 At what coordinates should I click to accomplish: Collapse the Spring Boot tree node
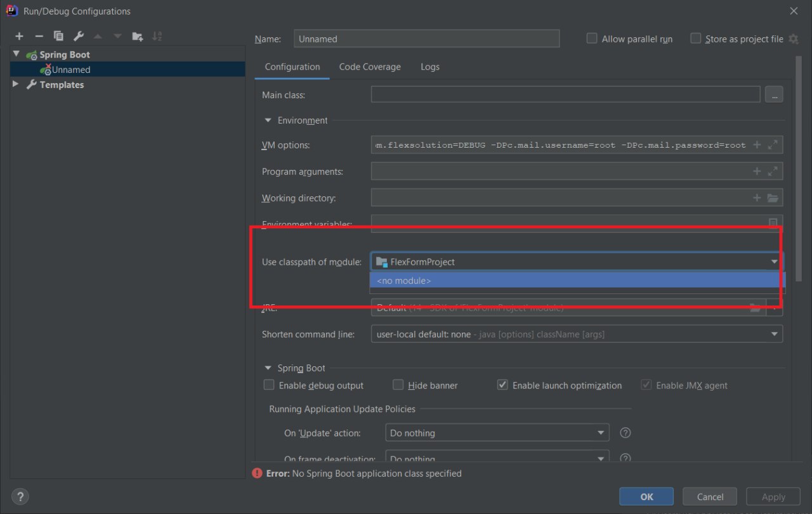click(x=16, y=55)
